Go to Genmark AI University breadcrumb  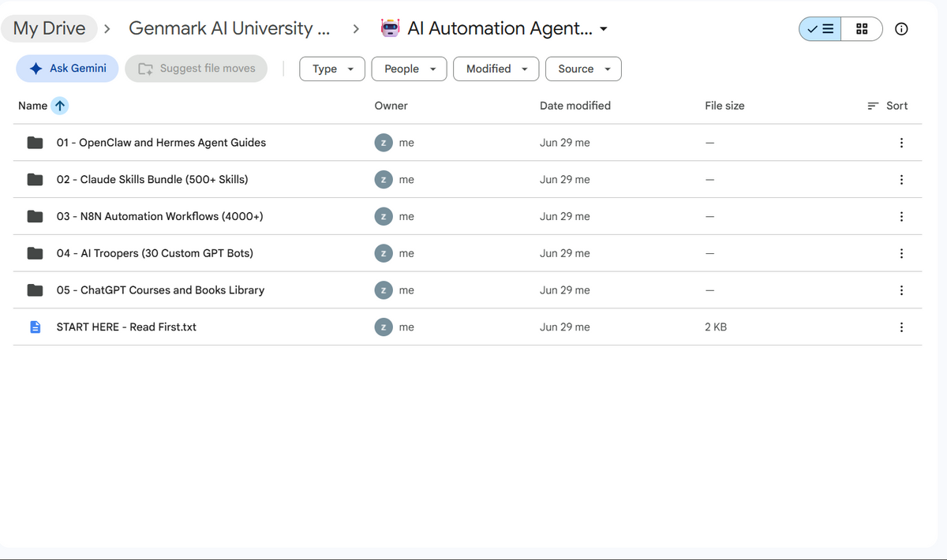coord(230,28)
